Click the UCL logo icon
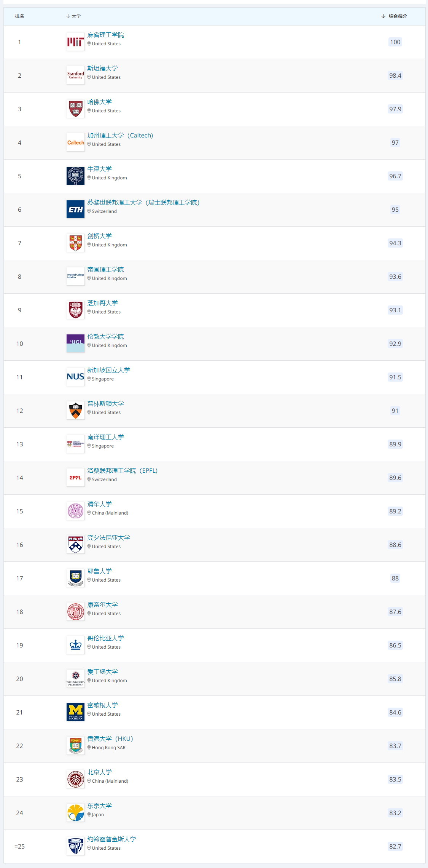This screenshot has width=428, height=868. point(75,344)
